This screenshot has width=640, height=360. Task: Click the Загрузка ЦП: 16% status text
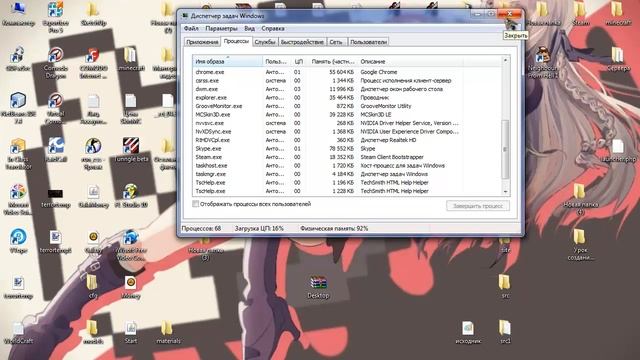click(259, 229)
